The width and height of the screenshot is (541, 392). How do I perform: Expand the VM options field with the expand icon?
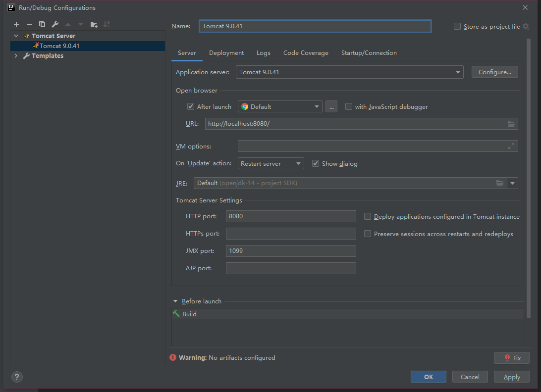tap(511, 146)
